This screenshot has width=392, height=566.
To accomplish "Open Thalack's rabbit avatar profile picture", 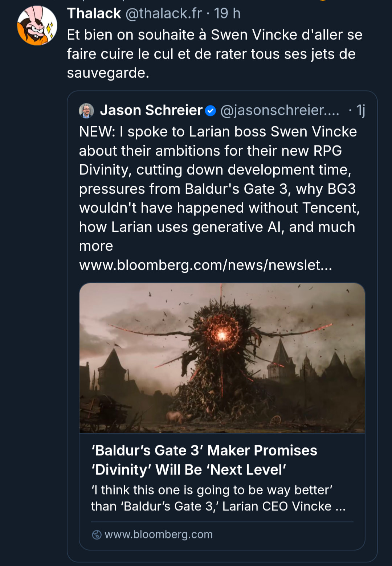I will pyautogui.click(x=37, y=26).
